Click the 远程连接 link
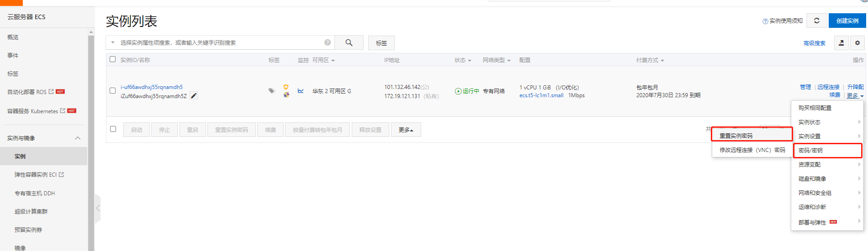Image resolution: width=868 pixels, height=251 pixels. (x=828, y=87)
